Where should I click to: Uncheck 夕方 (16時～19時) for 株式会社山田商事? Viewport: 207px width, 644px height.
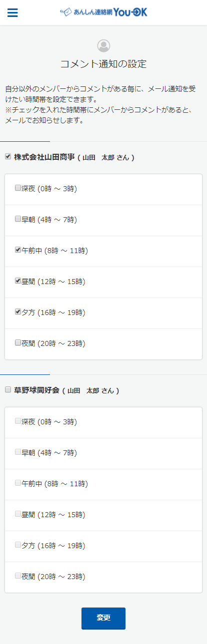point(18,312)
